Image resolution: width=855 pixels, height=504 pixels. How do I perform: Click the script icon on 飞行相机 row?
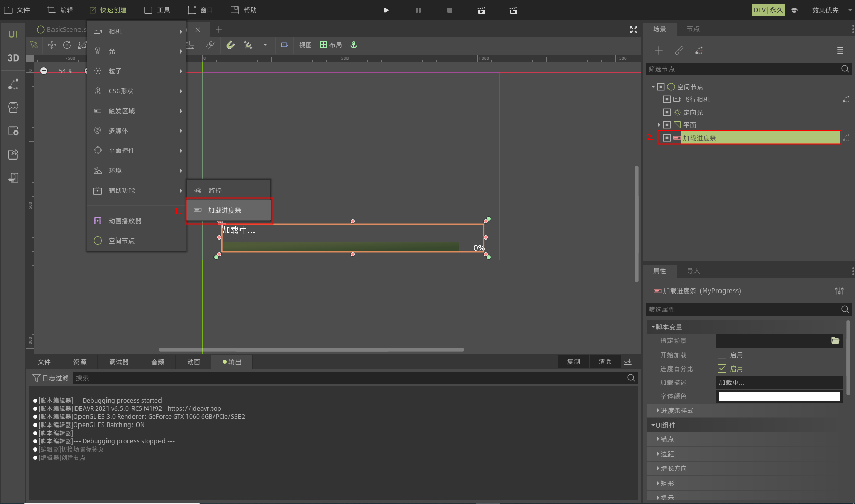(846, 99)
